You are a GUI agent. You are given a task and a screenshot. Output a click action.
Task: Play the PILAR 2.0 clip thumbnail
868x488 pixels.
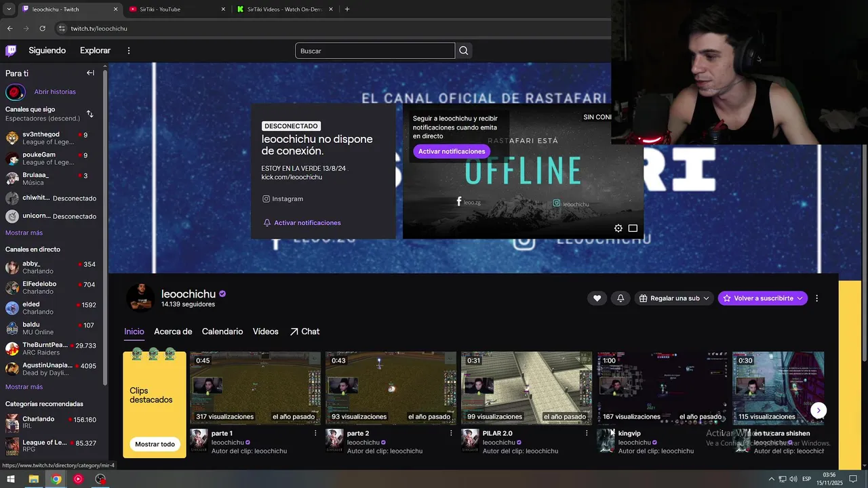[526, 388]
